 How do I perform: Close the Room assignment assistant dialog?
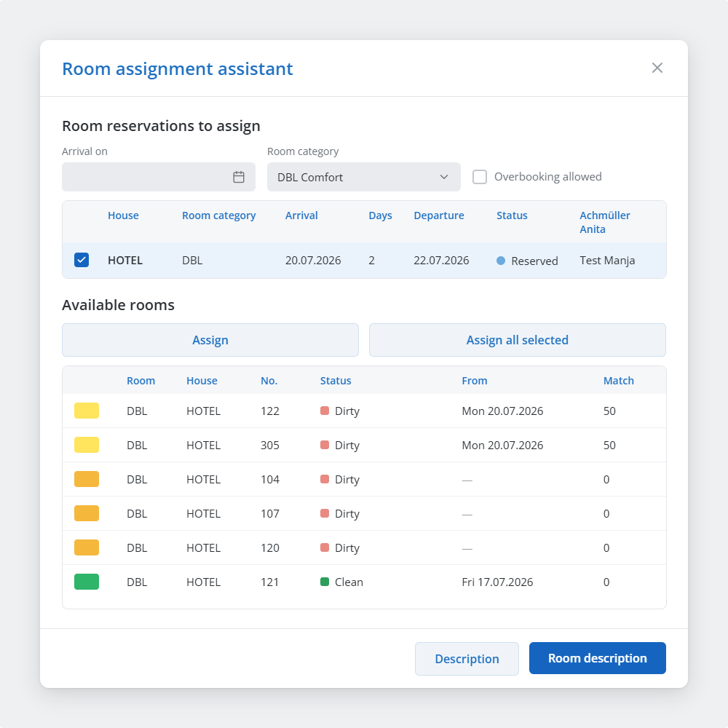pos(657,68)
